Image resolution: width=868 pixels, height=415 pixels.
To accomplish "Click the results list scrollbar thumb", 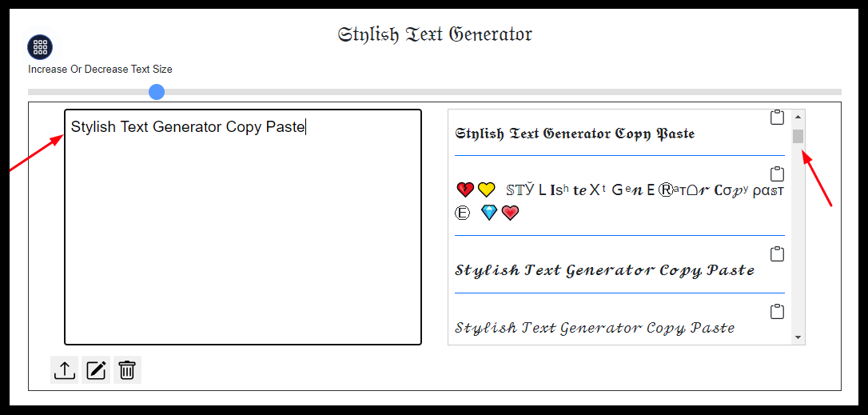I will pos(798,136).
